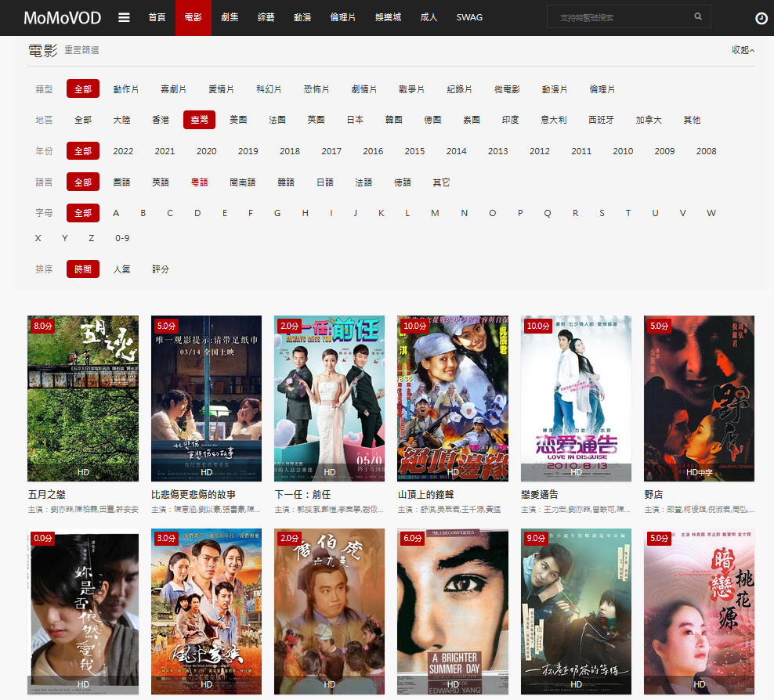Filter region by 香港
This screenshot has height=700, width=774.
[x=161, y=120]
